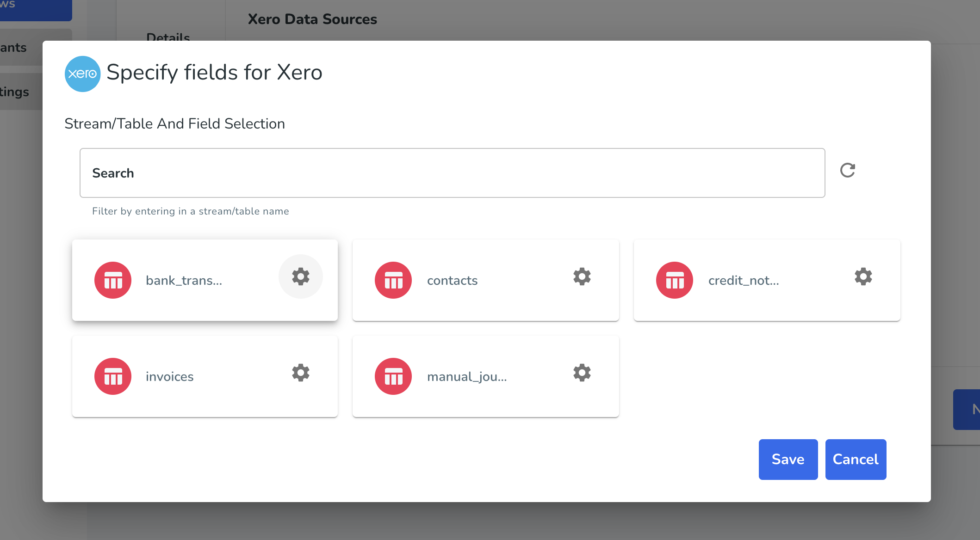Click the Cancel button

point(856,460)
